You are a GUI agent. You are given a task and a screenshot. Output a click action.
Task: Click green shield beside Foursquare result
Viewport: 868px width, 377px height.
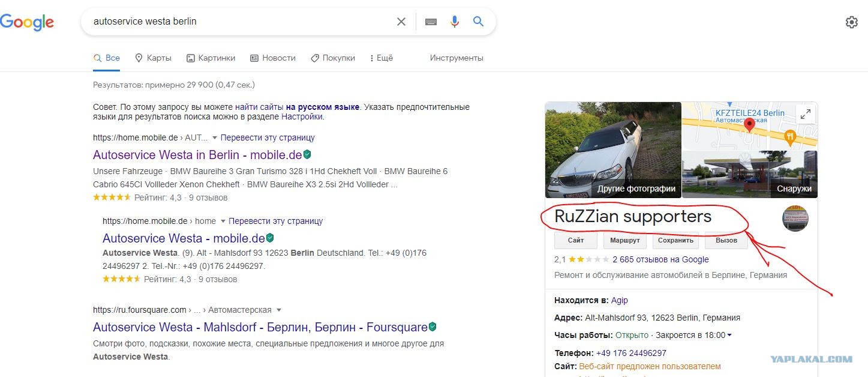point(433,327)
